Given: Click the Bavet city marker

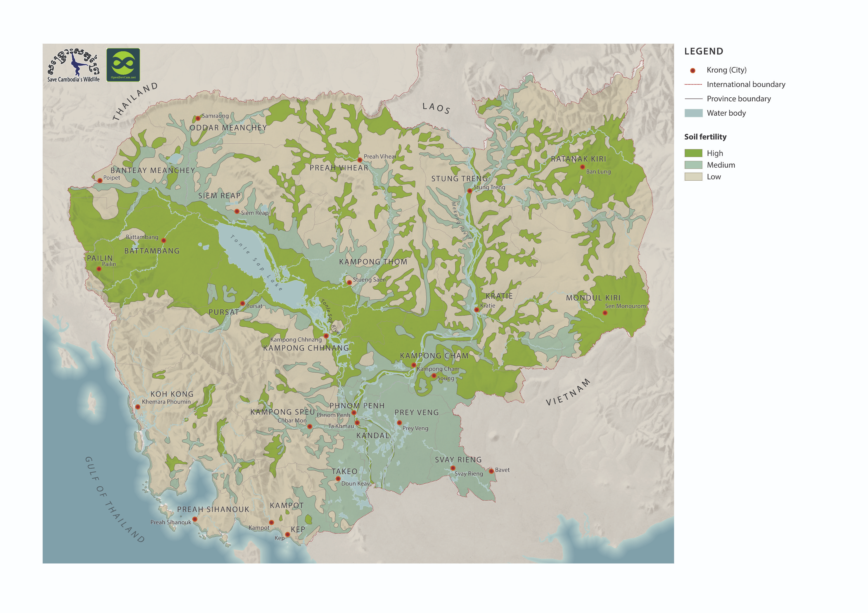Looking at the screenshot, I should pos(491,471).
